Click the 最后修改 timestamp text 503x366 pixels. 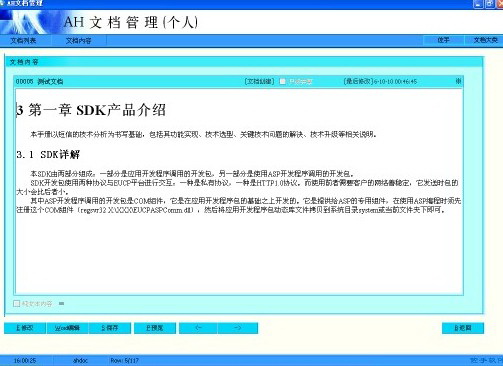pos(380,81)
